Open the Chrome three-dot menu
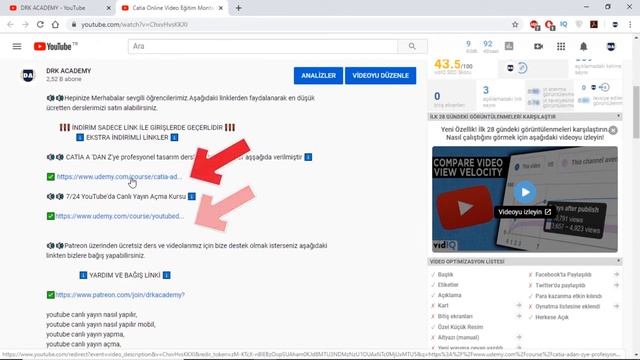This screenshot has width=640, height=360. tap(630, 24)
